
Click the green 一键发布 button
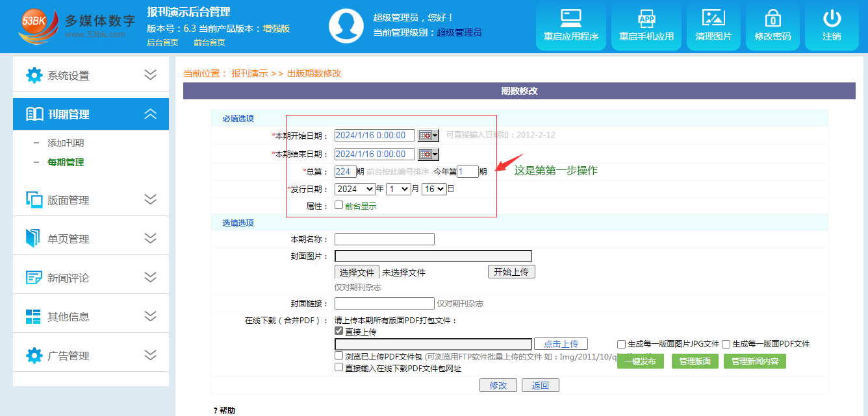coord(640,361)
